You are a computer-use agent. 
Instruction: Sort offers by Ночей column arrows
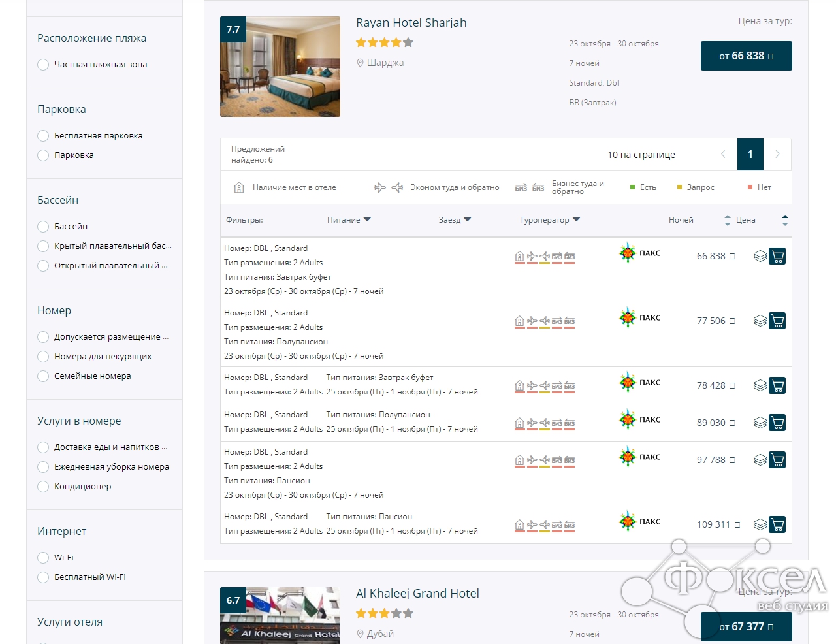click(x=728, y=220)
